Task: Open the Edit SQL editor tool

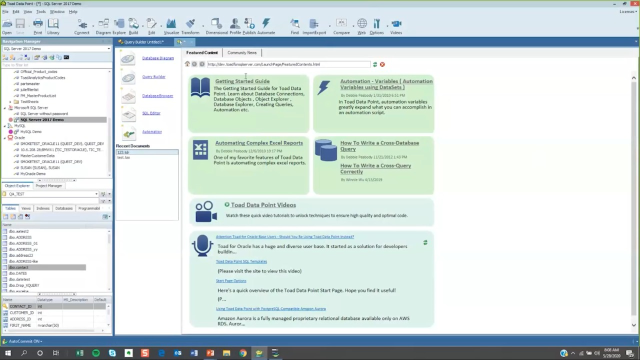Action: point(151,26)
